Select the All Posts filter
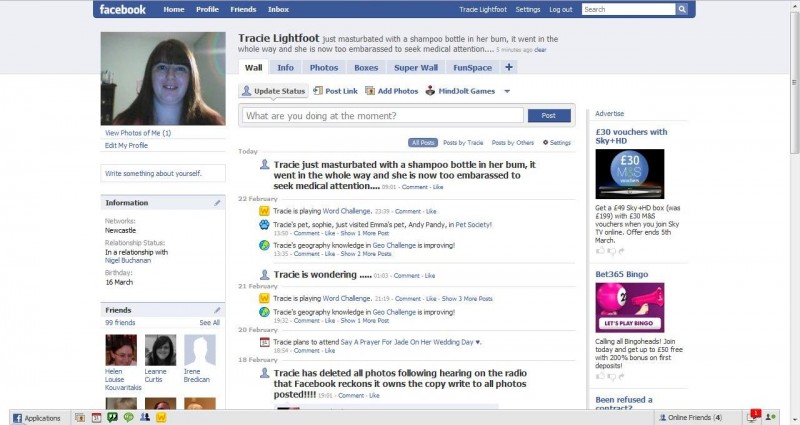This screenshot has height=425, width=800. [423, 142]
